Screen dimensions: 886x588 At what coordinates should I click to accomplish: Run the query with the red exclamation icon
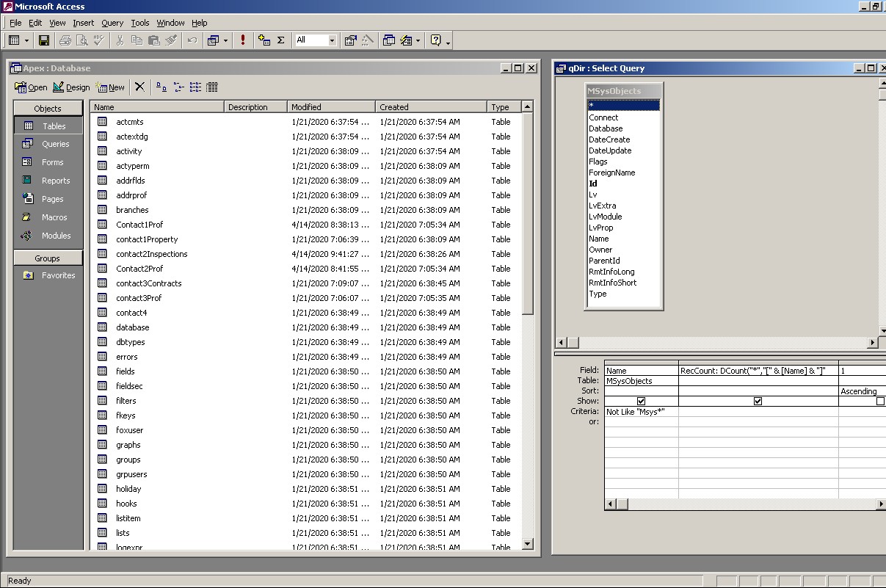243,40
